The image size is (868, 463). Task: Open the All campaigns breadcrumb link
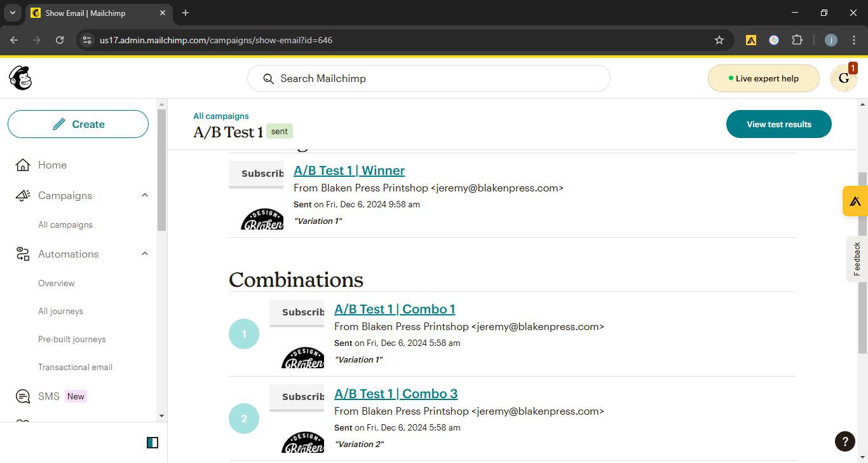221,116
